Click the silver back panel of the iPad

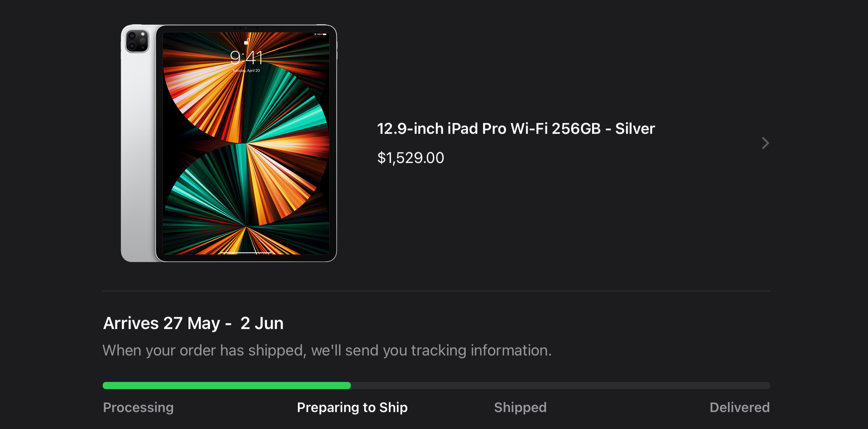pos(138,157)
